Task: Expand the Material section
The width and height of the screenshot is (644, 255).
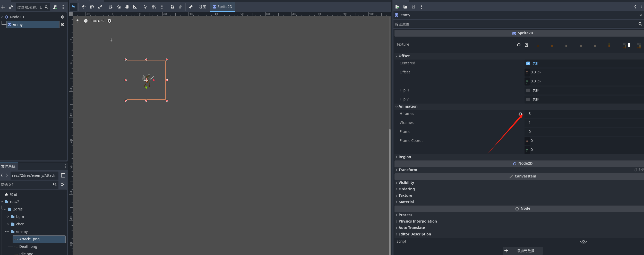Action: tap(519, 202)
